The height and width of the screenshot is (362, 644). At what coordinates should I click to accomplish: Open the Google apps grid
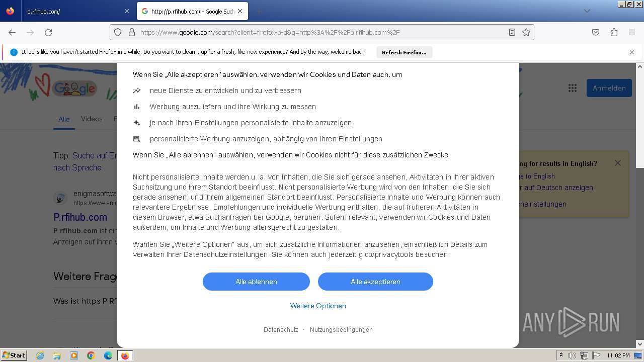click(x=573, y=88)
